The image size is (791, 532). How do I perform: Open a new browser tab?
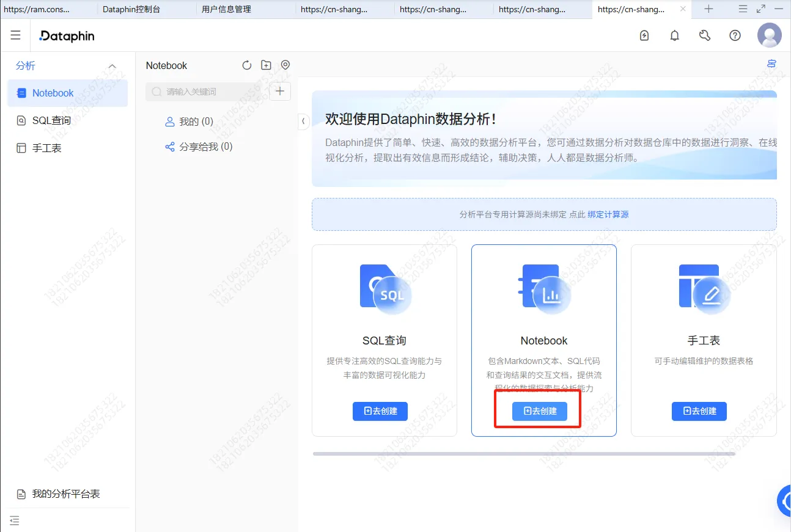click(708, 9)
